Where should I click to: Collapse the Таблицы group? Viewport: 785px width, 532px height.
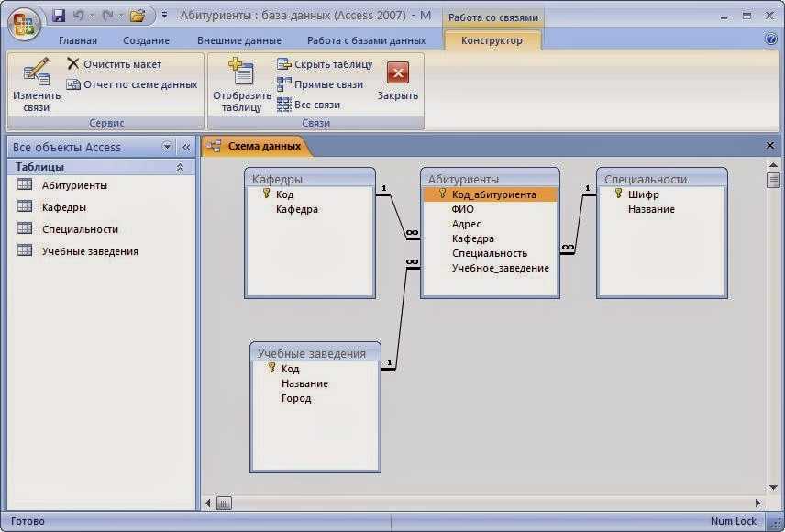click(180, 167)
